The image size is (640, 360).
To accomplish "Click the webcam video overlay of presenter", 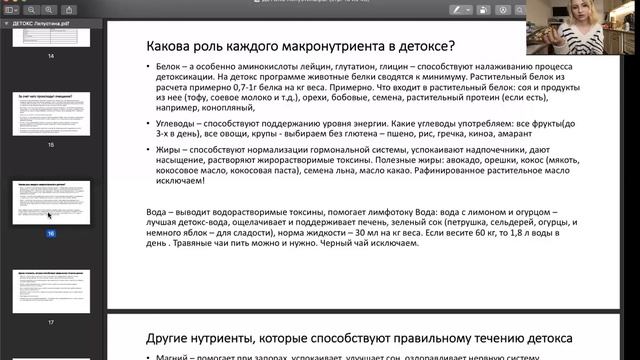I will [581, 27].
